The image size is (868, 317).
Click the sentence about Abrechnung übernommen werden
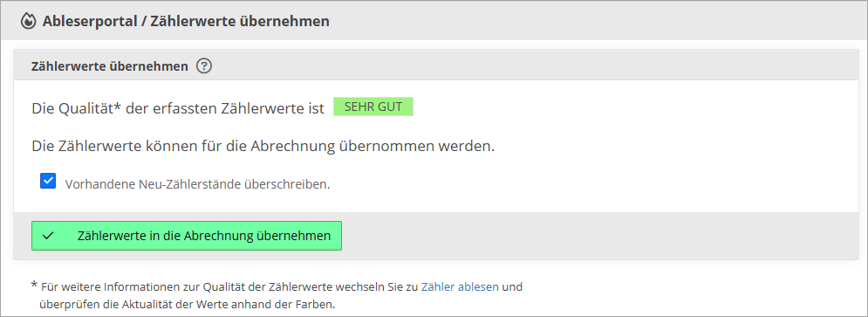click(x=263, y=147)
